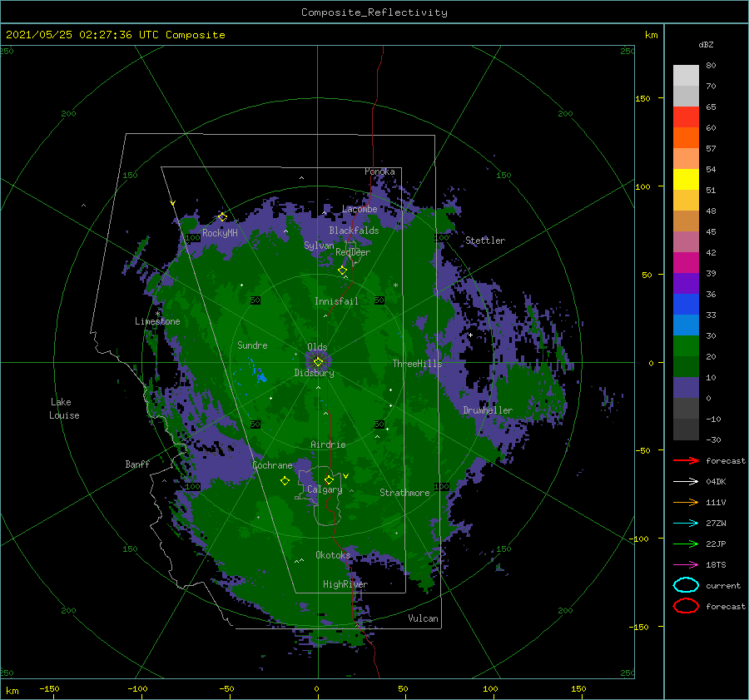This screenshot has height=700, width=749.
Task: Click the dBZ legend heading
Action: [x=706, y=44]
